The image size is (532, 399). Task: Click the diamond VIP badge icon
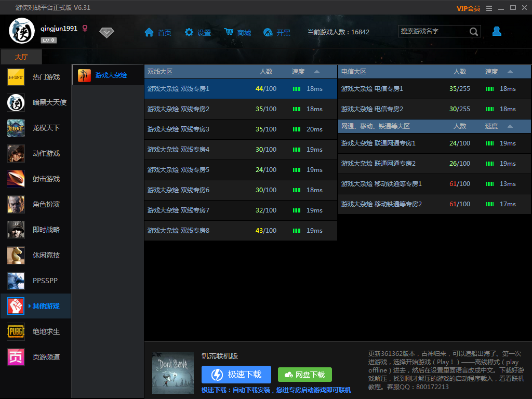click(107, 33)
